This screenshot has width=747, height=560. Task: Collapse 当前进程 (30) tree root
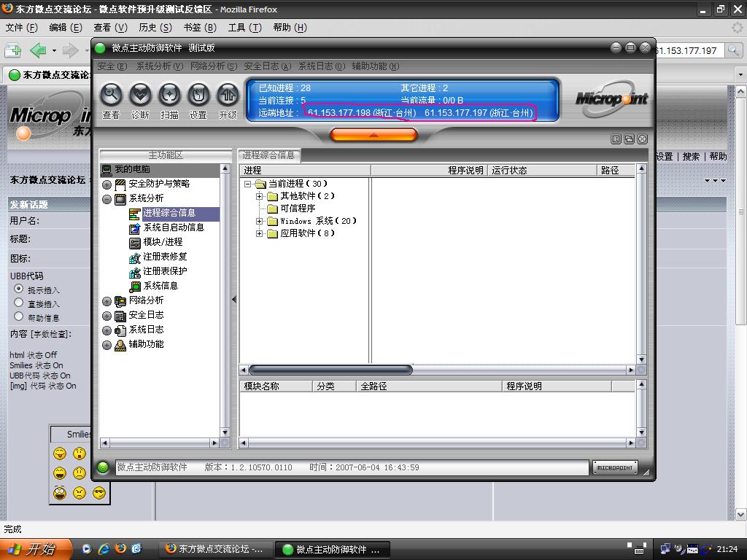pyautogui.click(x=248, y=184)
